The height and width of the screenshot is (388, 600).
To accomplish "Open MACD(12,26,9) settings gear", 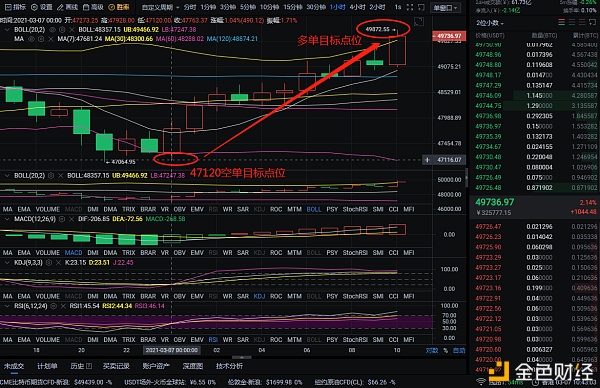I will pyautogui.click(x=62, y=219).
